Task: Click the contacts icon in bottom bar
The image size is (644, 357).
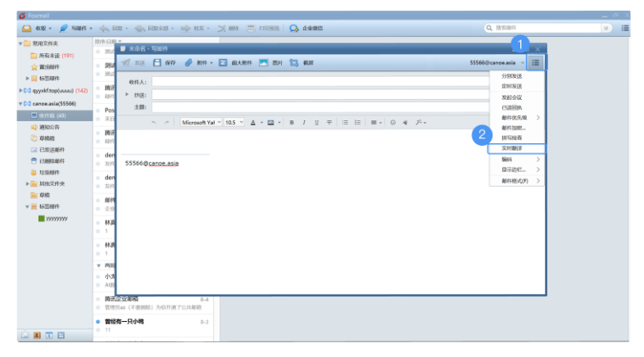Action: pyautogui.click(x=37, y=335)
